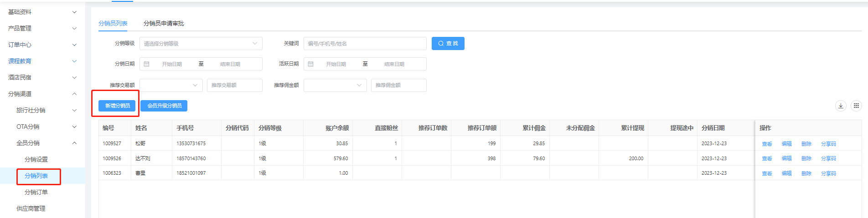Open the column grid settings icon
868x218 pixels.
pyautogui.click(x=856, y=106)
